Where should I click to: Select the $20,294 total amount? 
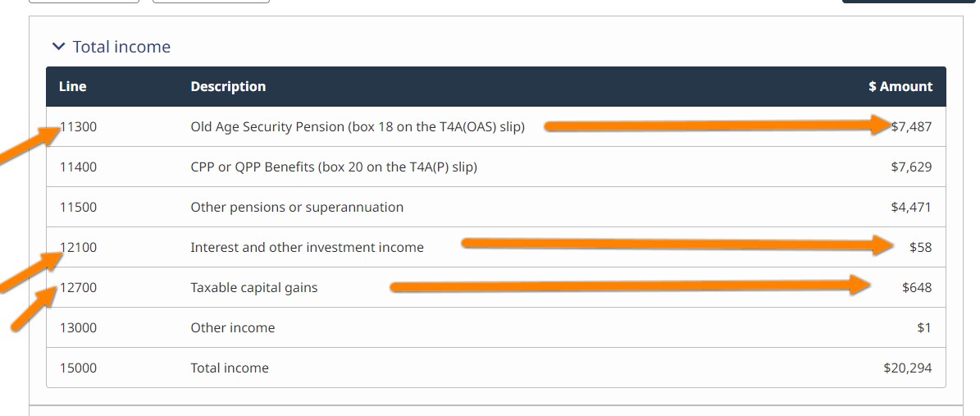[x=907, y=368]
